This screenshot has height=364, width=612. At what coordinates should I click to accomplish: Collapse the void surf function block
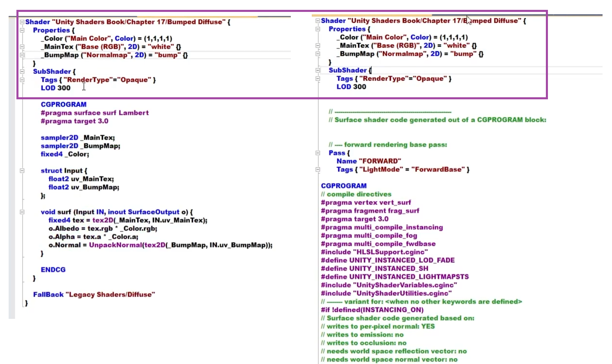pos(22,212)
